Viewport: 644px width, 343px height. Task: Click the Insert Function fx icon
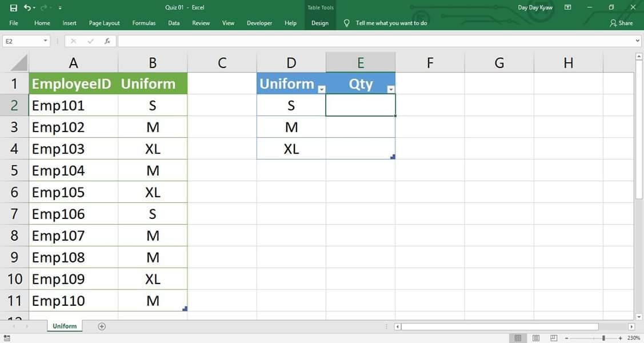click(107, 41)
